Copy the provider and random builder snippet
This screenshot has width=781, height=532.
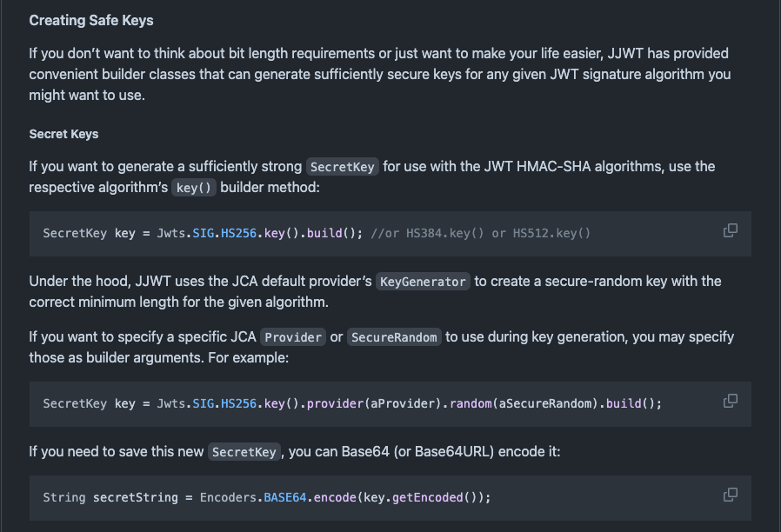[731, 401]
